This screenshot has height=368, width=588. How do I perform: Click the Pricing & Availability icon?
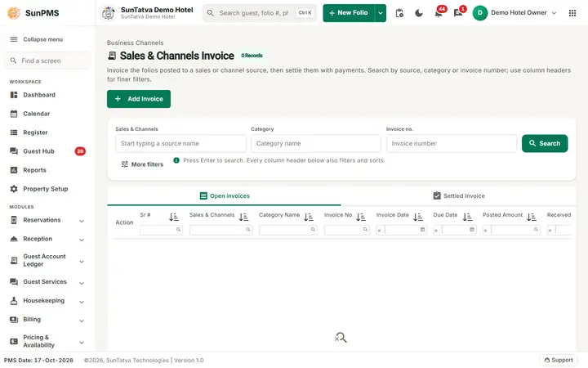pyautogui.click(x=14, y=341)
